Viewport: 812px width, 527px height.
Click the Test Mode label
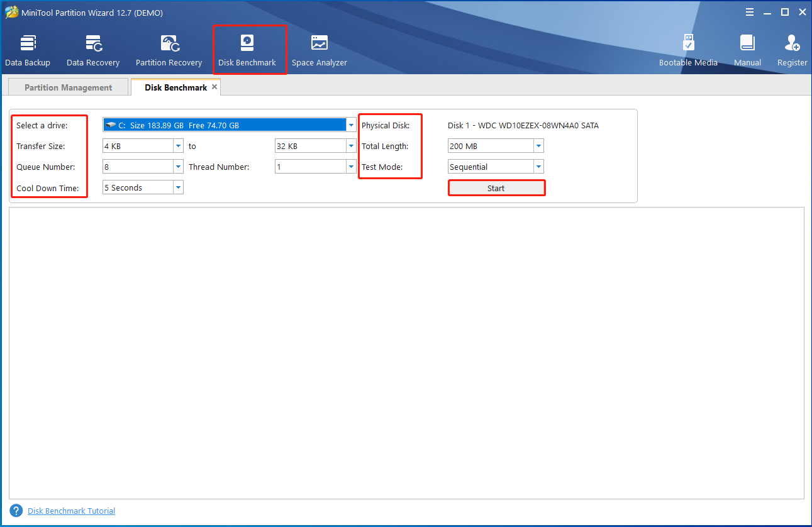pyautogui.click(x=382, y=167)
